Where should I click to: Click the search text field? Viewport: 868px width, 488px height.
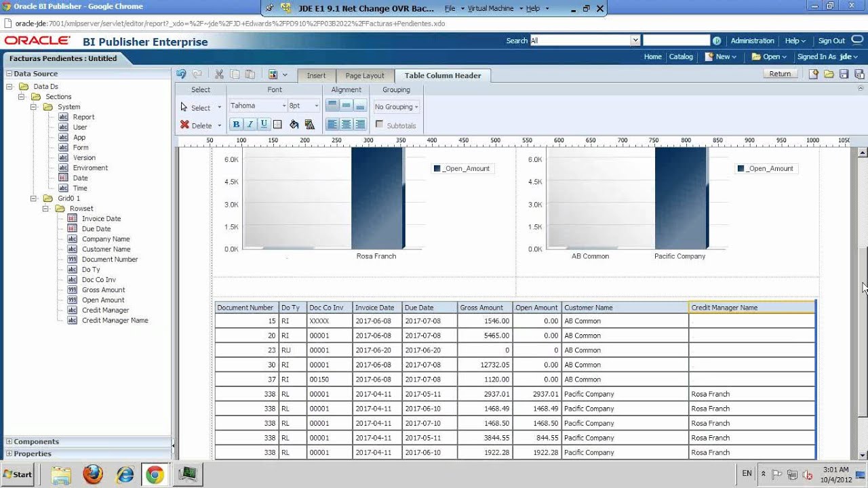click(x=676, y=41)
